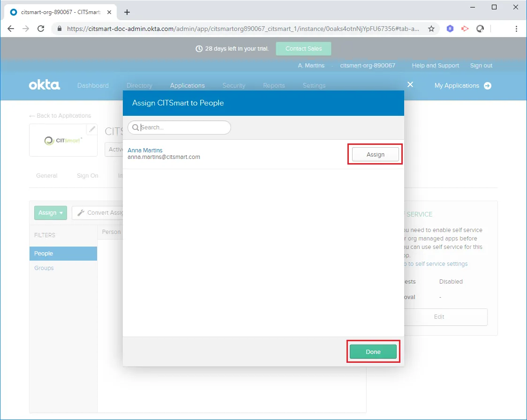Switch to the General tab
The height and width of the screenshot is (420, 527).
[x=47, y=176]
